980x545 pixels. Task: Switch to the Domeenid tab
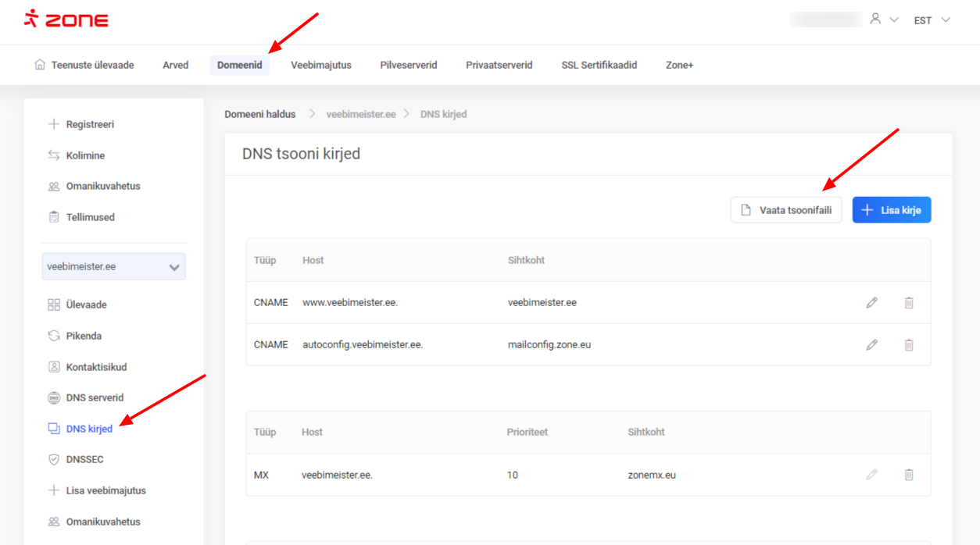(x=239, y=66)
